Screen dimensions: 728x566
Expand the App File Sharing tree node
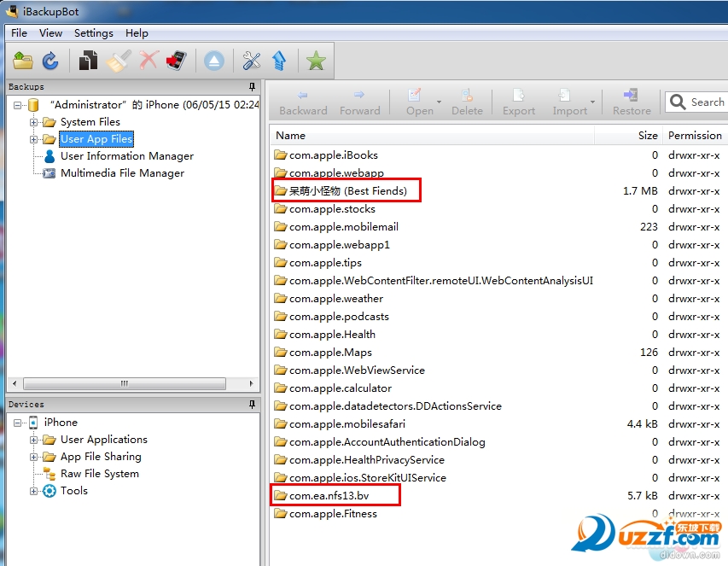[x=33, y=457]
